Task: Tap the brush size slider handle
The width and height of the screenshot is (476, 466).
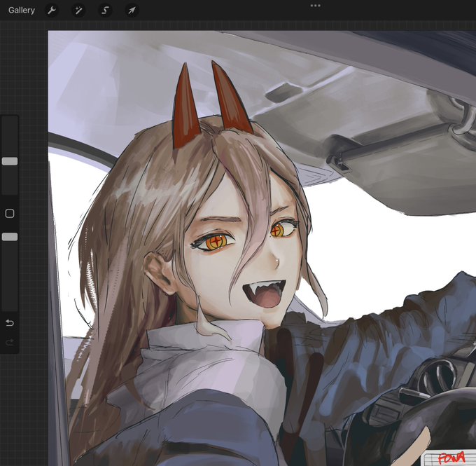Action: click(x=10, y=161)
